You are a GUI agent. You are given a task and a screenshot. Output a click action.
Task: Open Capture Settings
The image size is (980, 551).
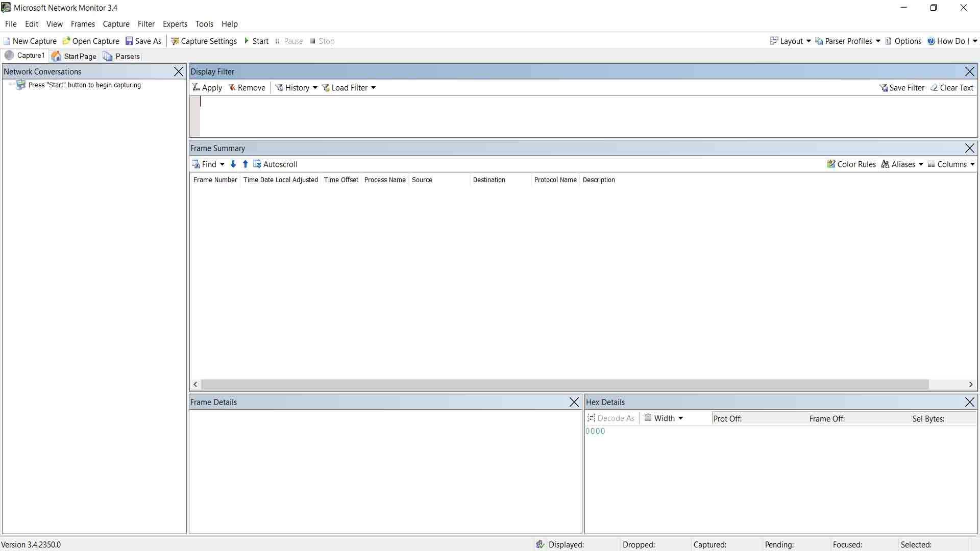204,41
